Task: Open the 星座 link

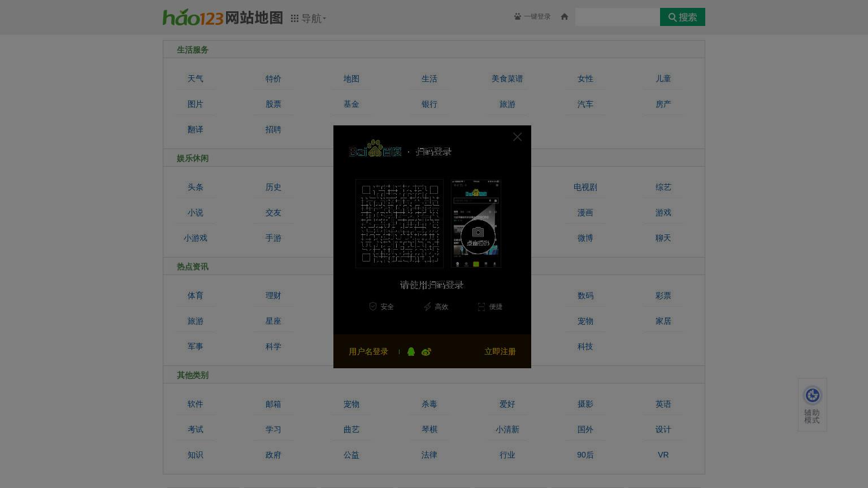Action: pyautogui.click(x=274, y=321)
